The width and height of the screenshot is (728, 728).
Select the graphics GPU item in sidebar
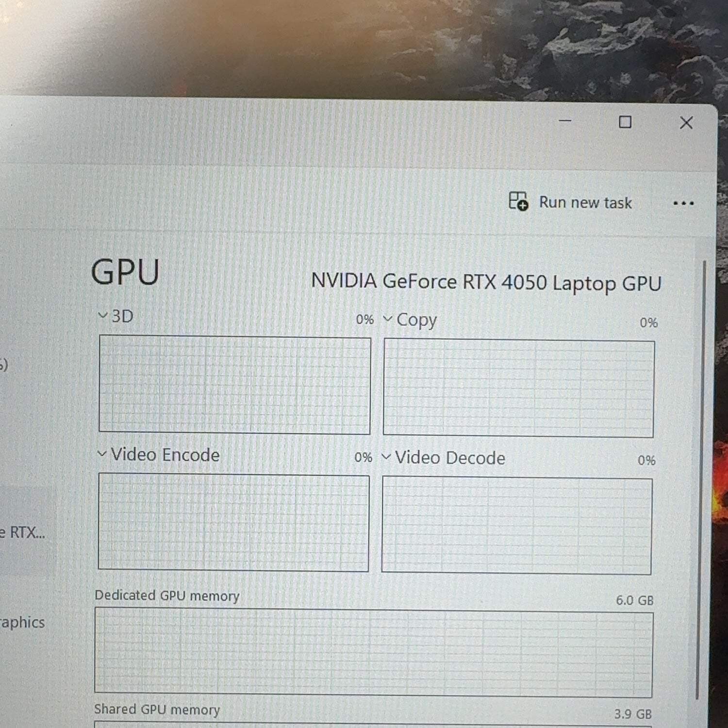tap(23, 622)
